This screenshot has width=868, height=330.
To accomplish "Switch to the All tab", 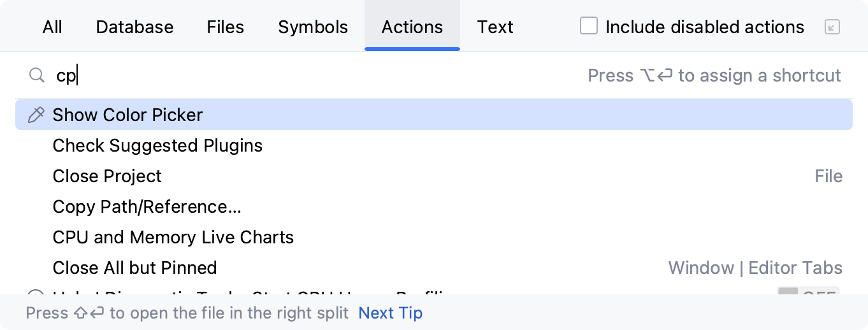I will [52, 27].
